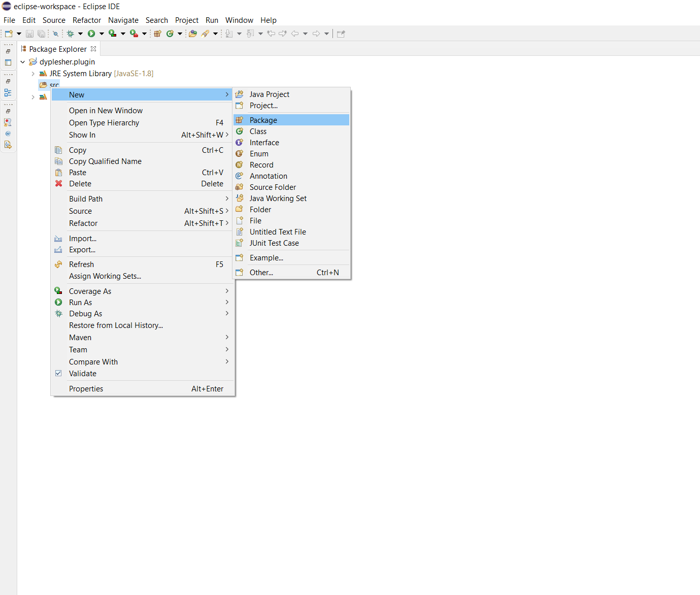Open the Run As submenu
This screenshot has width=700, height=595.
(143, 303)
